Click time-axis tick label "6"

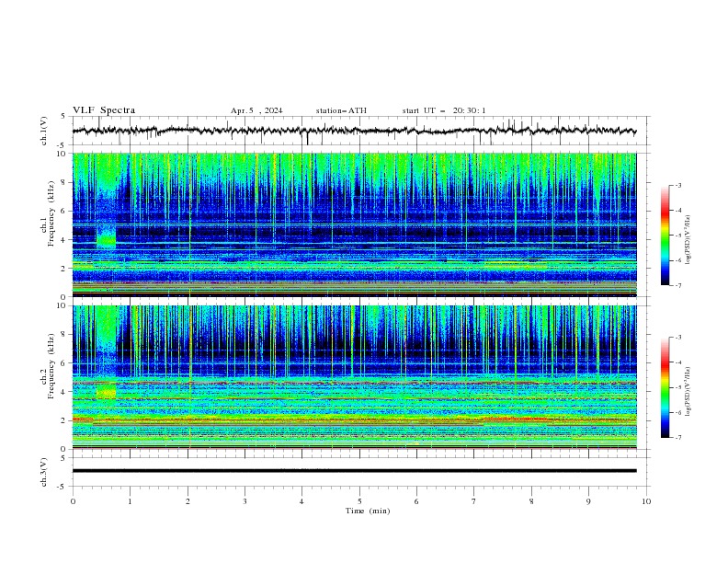pyautogui.click(x=416, y=501)
